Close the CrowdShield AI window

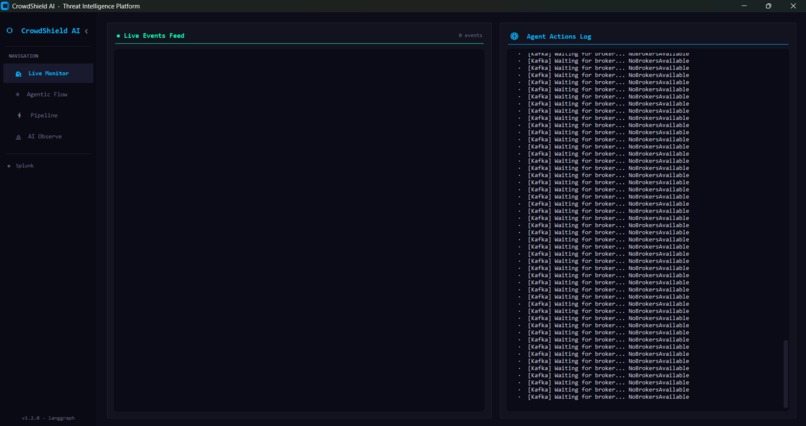coord(793,6)
